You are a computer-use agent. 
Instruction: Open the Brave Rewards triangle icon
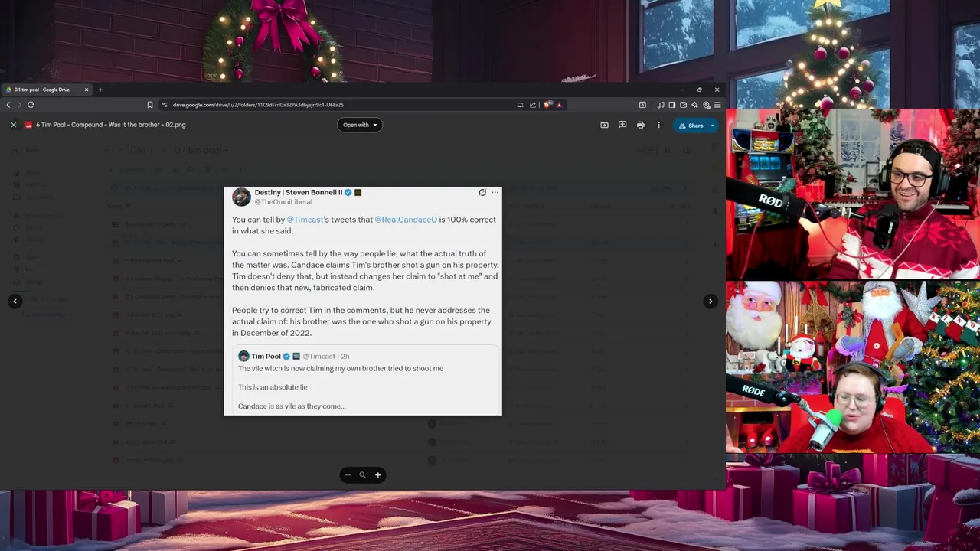pos(559,105)
